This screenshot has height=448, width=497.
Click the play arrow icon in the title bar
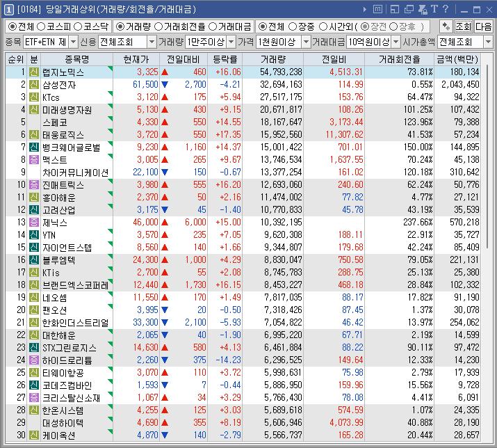click(365, 10)
